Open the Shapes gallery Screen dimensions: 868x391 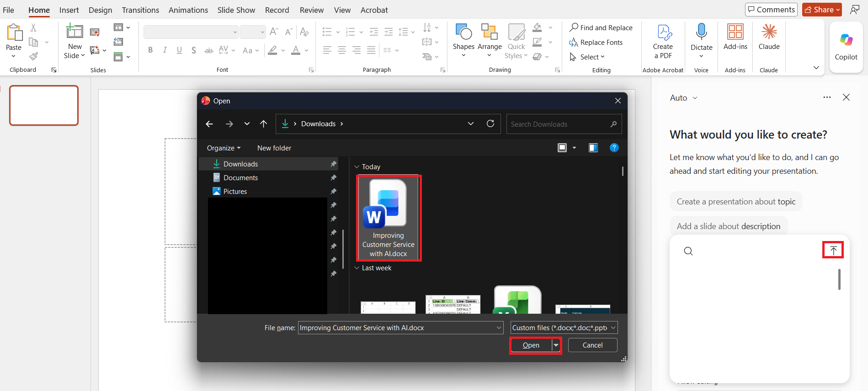[463, 32]
